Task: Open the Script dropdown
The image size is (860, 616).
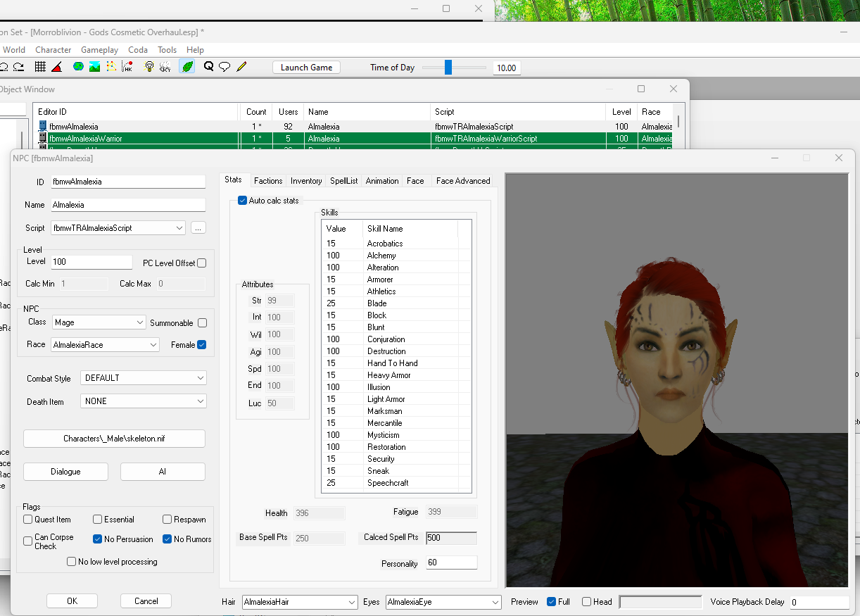Action: [x=118, y=228]
